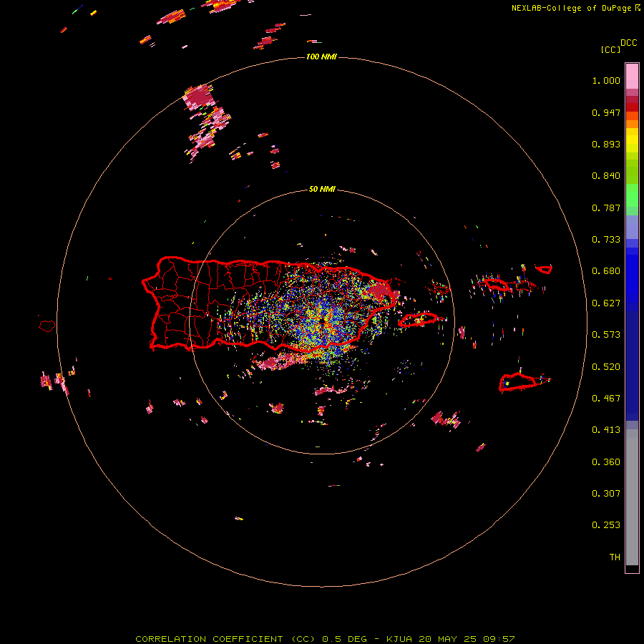Click the 0.840 scale value
This screenshot has height=644, width=644.
[x=606, y=176]
